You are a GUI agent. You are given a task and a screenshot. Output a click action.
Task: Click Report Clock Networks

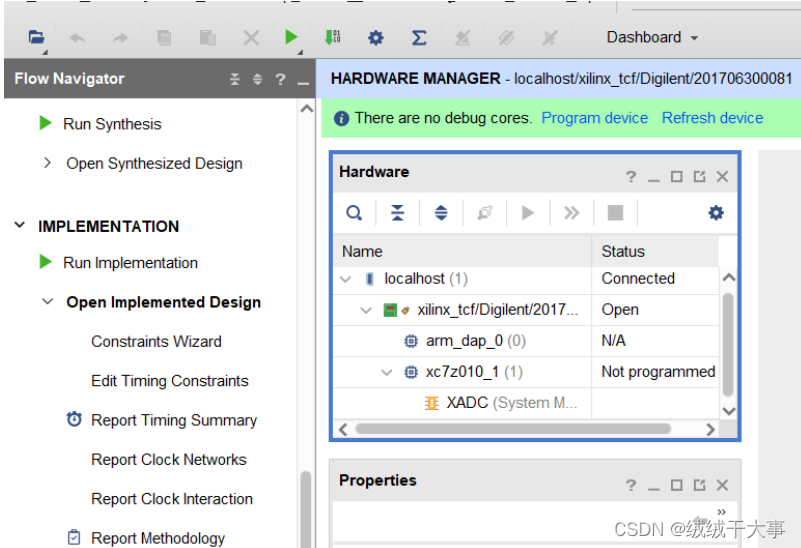169,460
